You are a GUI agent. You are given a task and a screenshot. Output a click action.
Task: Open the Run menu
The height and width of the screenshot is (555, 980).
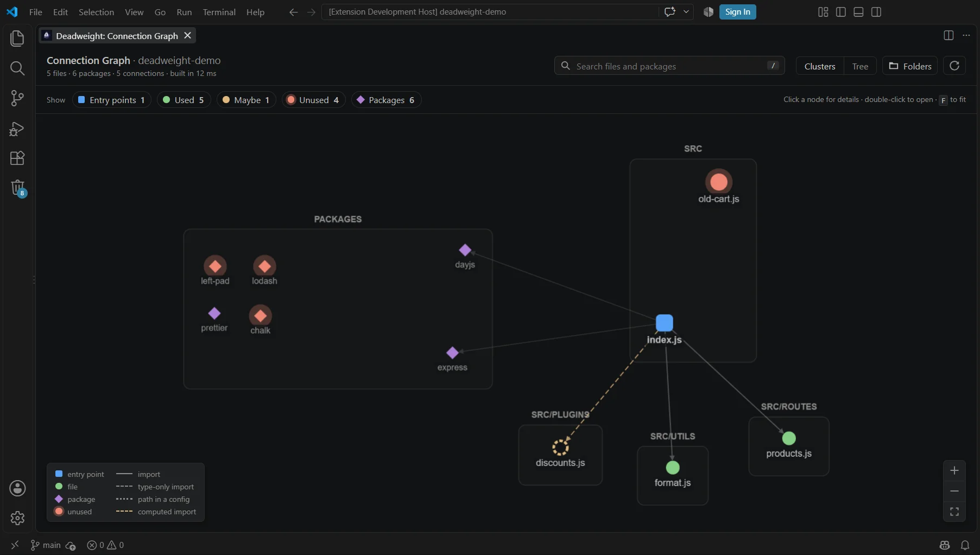click(x=184, y=12)
